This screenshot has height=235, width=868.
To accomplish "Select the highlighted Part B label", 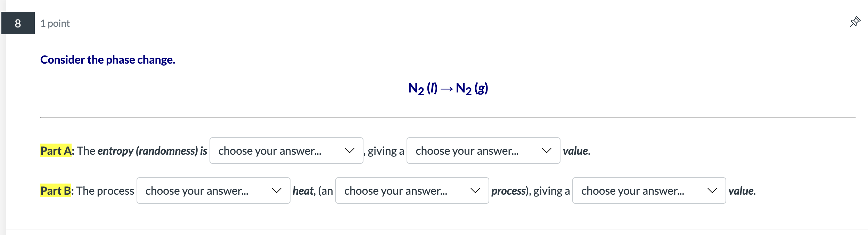I will click(x=55, y=191).
